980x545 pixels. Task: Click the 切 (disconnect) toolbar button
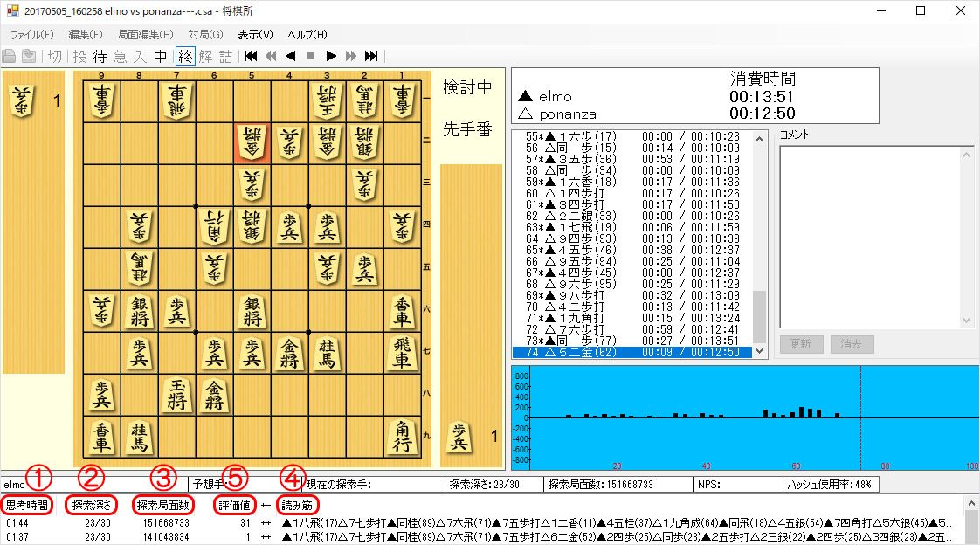(55, 56)
